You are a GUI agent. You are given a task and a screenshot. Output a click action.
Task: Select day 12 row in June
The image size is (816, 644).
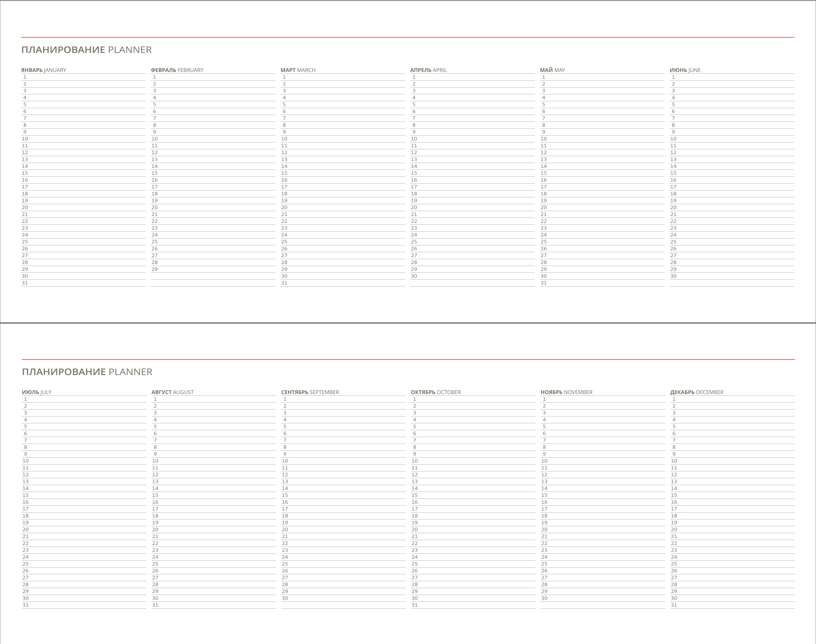(x=732, y=153)
